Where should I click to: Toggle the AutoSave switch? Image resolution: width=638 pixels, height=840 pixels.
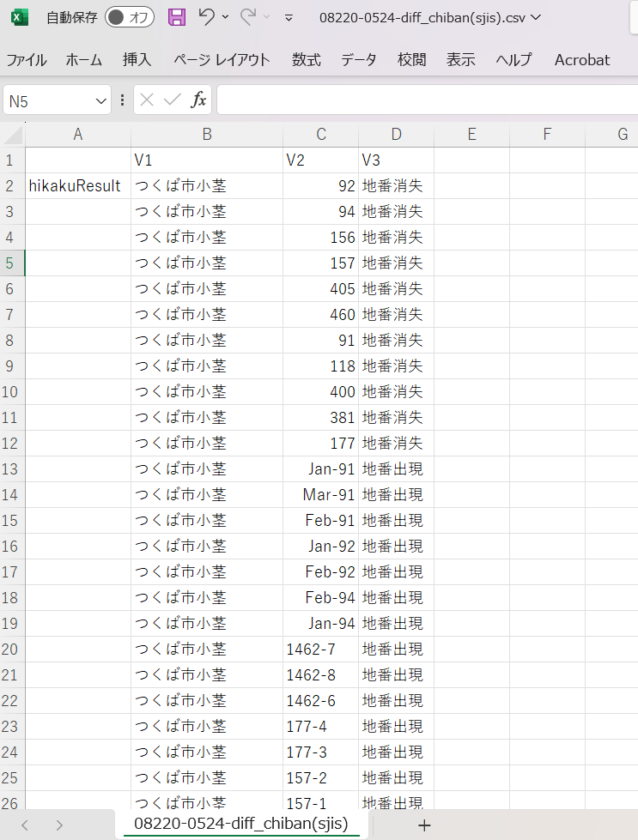[129, 18]
